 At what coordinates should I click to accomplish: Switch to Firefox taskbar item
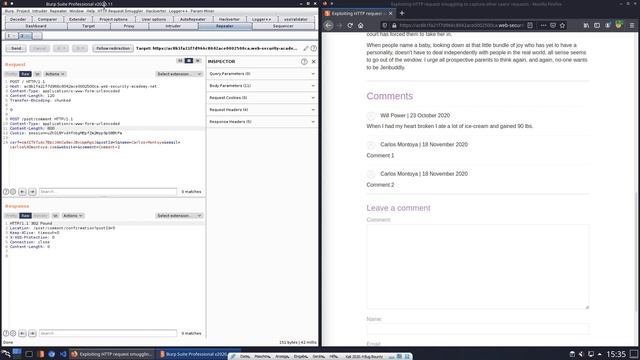click(x=112, y=354)
